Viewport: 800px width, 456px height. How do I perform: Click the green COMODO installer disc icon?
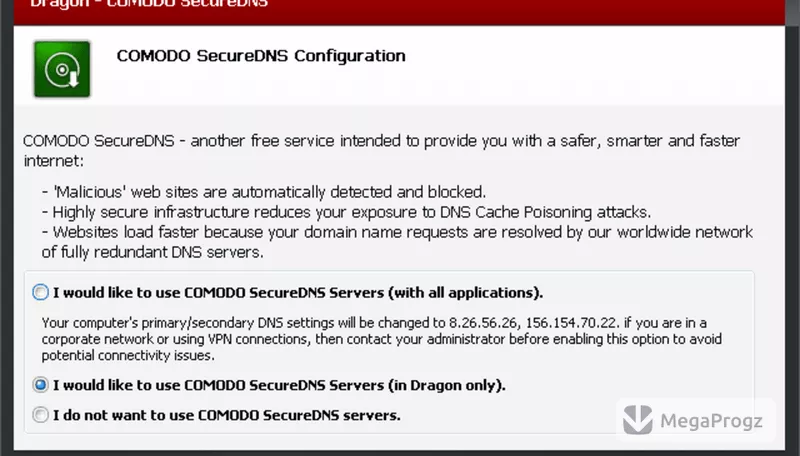pos(62,69)
